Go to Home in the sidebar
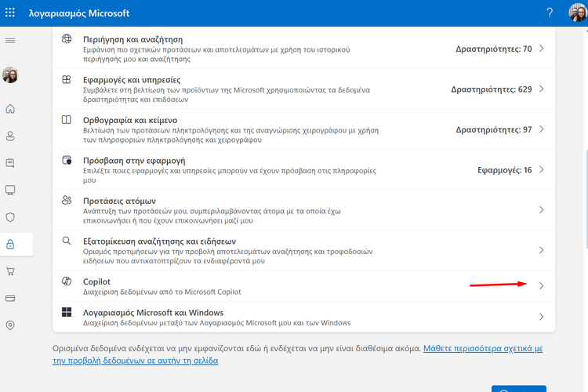 pyautogui.click(x=10, y=109)
